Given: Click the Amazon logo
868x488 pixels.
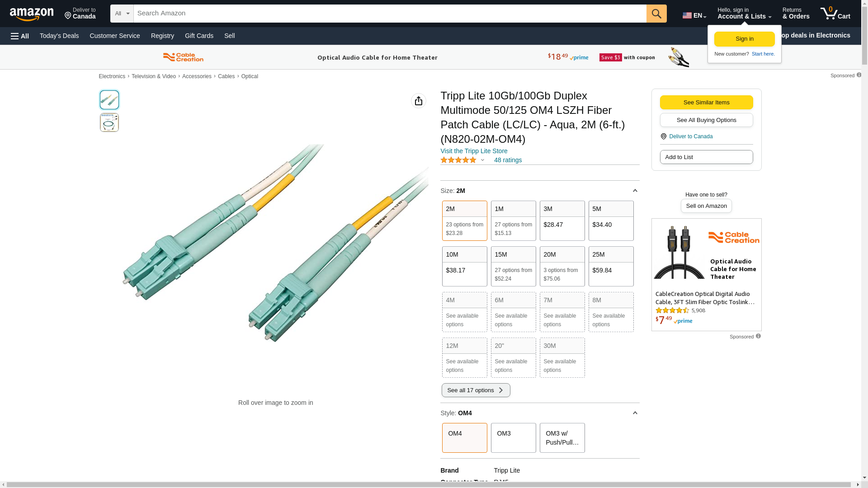Looking at the screenshot, I should (32, 14).
